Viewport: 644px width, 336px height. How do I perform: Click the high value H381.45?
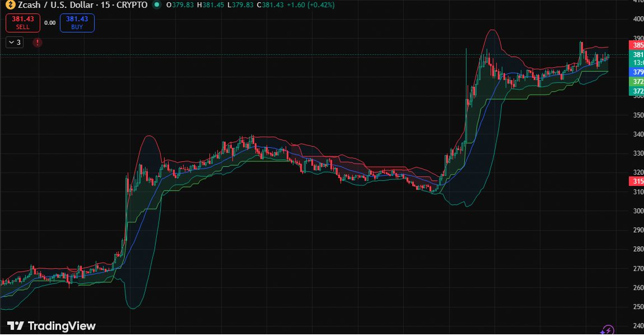point(211,5)
